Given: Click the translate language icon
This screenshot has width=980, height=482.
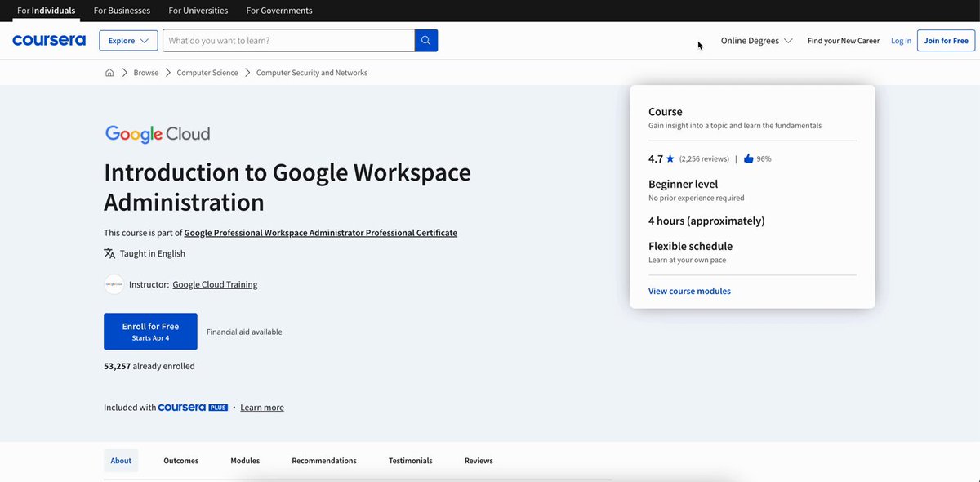Looking at the screenshot, I should 109,253.
